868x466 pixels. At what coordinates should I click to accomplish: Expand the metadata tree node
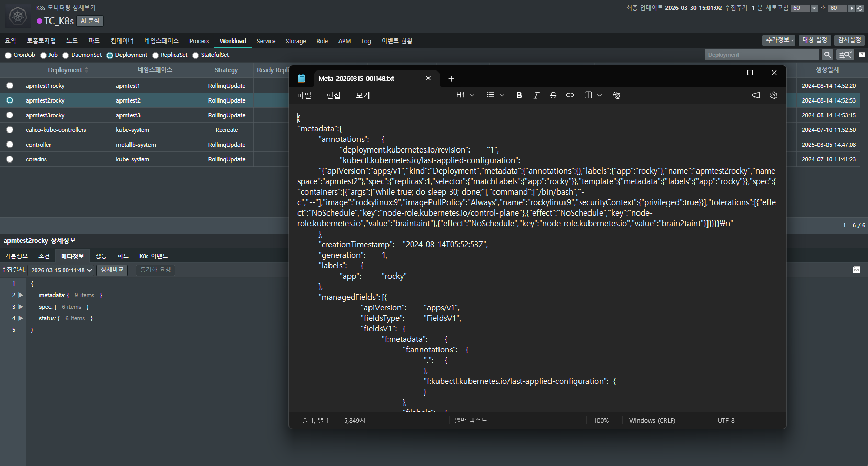[x=21, y=295]
